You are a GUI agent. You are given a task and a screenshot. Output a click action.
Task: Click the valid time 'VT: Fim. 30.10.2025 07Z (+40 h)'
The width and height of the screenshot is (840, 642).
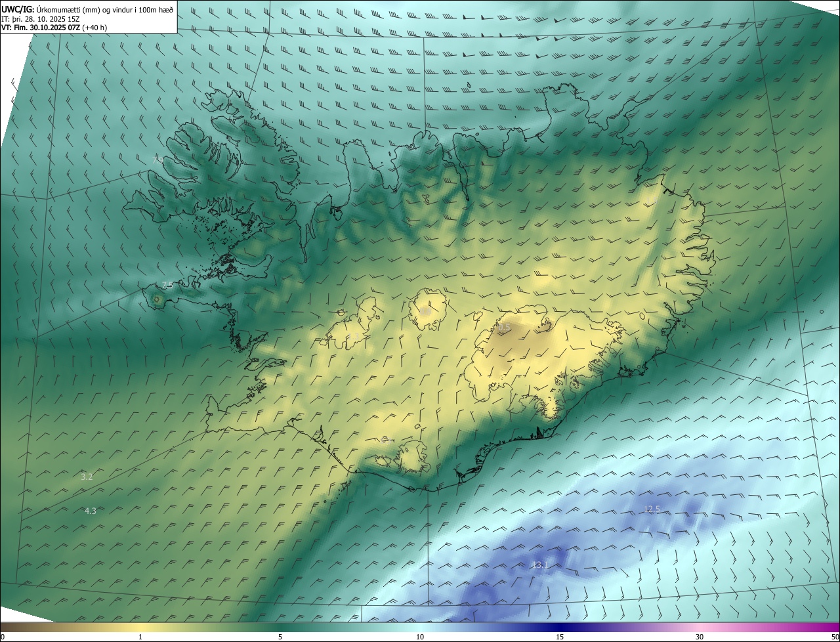54,28
